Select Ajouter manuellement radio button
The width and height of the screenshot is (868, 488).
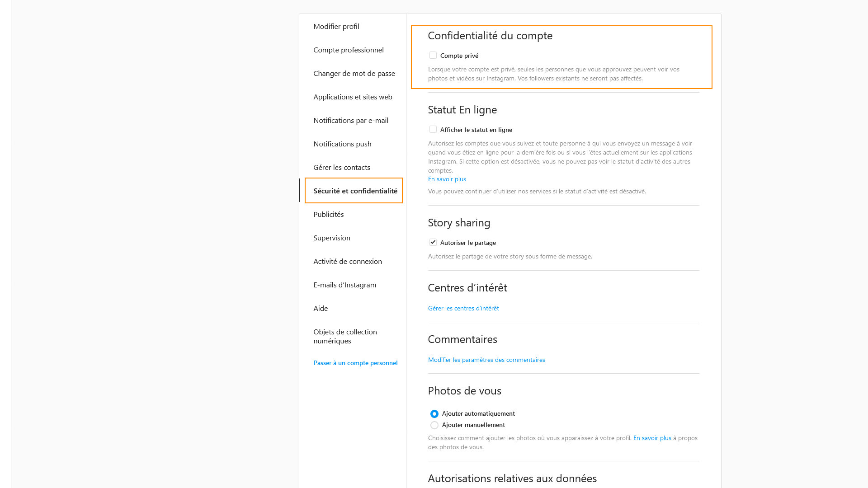(434, 425)
